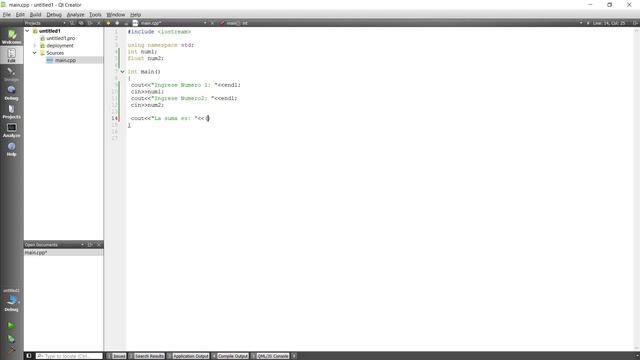The width and height of the screenshot is (640, 360).
Task: Run the project with green play button
Action: click(x=11, y=325)
